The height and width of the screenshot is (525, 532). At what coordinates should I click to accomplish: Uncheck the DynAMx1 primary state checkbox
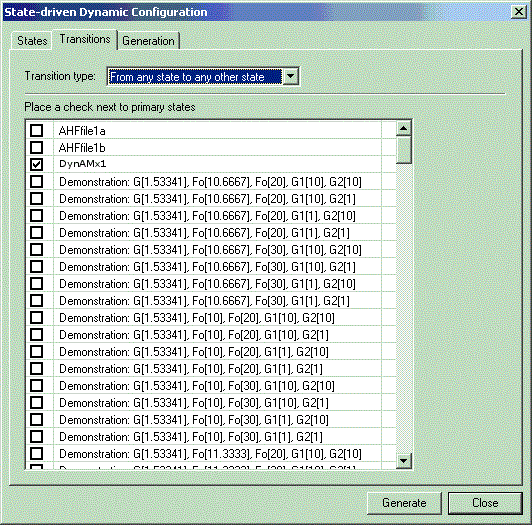coord(36,164)
